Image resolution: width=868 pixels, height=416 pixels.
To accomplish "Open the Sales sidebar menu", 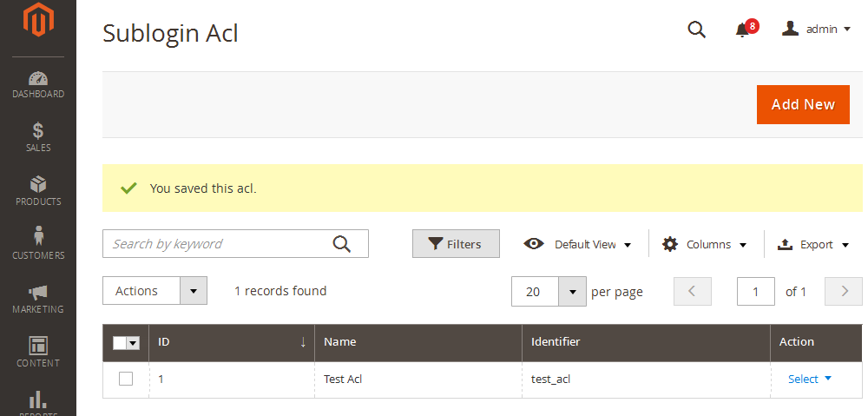I will [x=38, y=137].
